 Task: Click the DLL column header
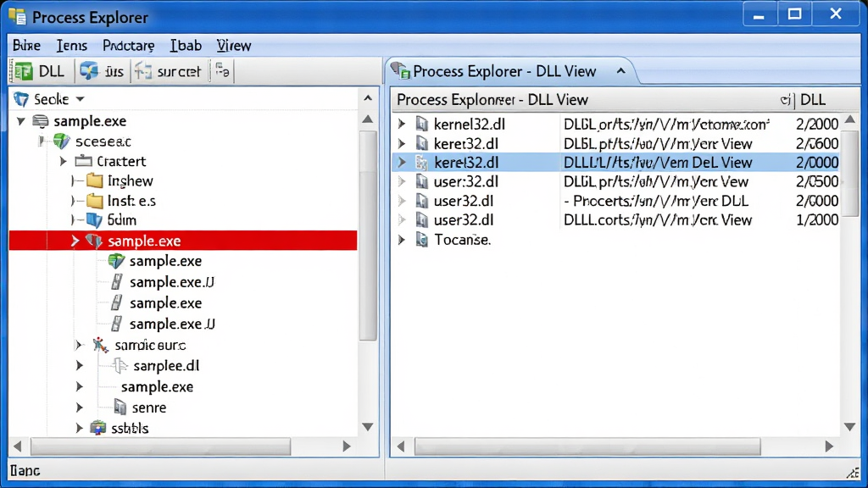tap(813, 100)
